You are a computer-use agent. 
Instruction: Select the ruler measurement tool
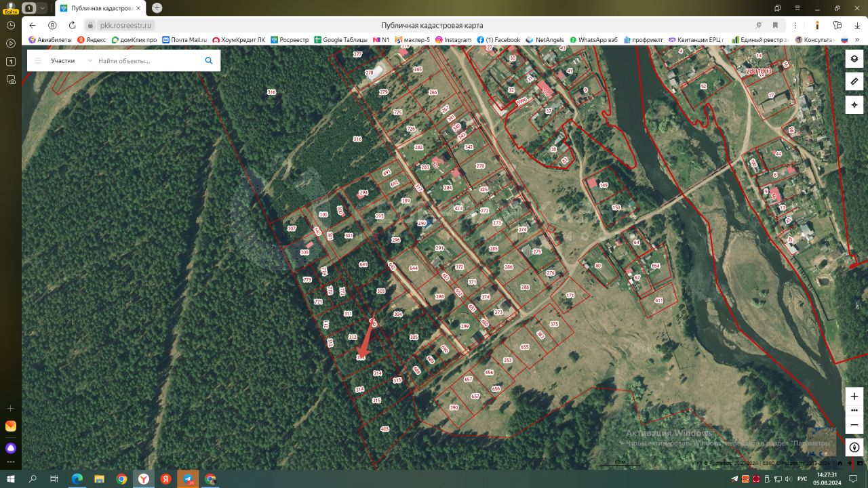pyautogui.click(x=854, y=81)
